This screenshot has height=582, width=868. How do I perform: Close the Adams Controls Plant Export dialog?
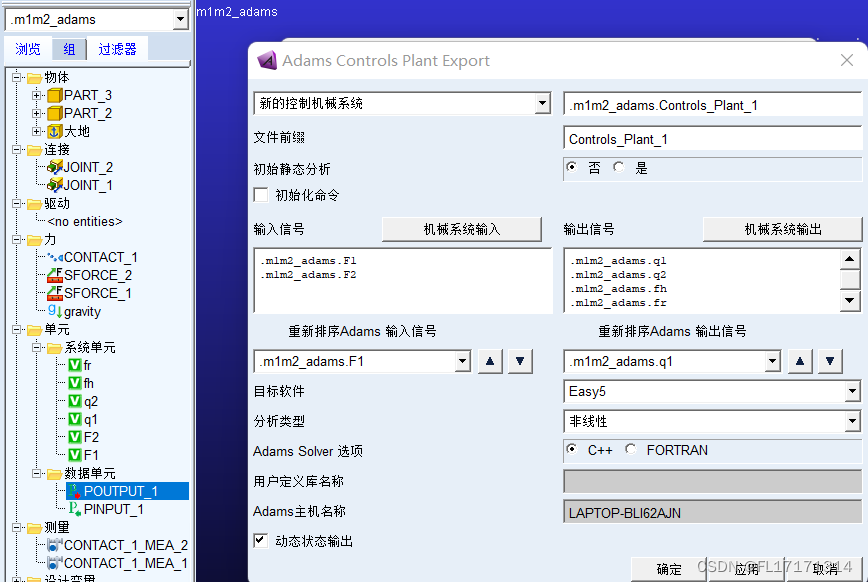846,60
